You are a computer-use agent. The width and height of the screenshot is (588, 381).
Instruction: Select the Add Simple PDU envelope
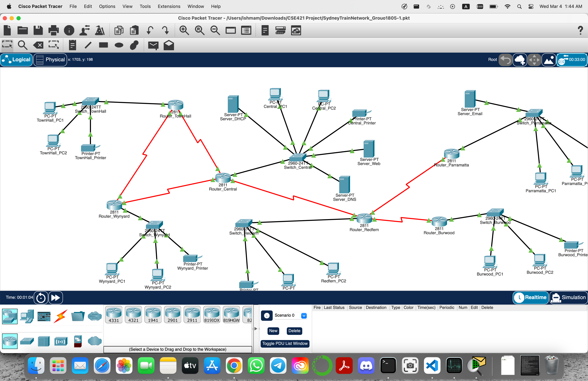(153, 45)
